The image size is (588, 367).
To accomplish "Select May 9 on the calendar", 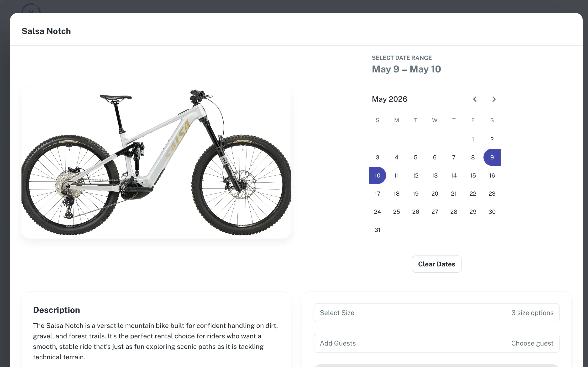I will click(492, 157).
